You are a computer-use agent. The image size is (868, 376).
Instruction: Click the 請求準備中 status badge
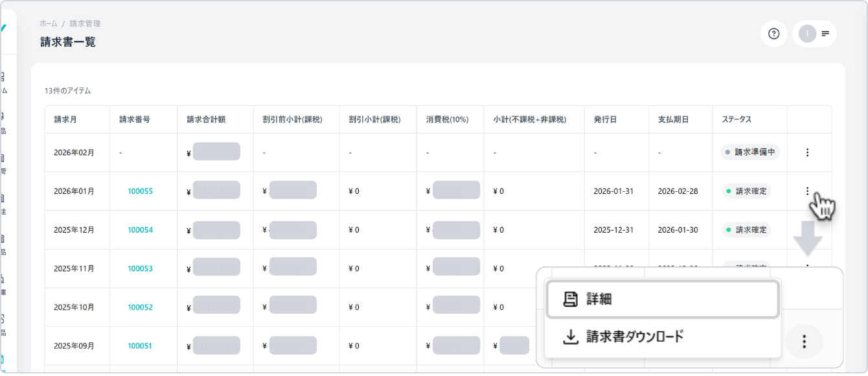(x=750, y=152)
